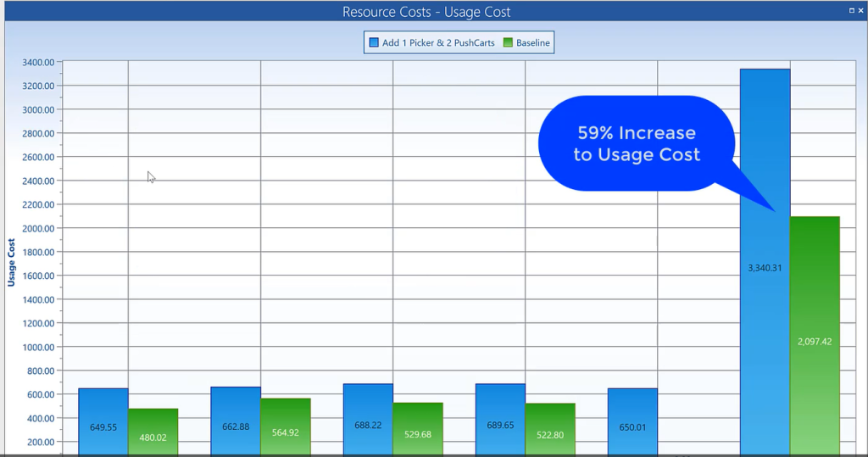This screenshot has width=868, height=457.
Task: Click the blue Add 1 Picker legend swatch
Action: 374,42
